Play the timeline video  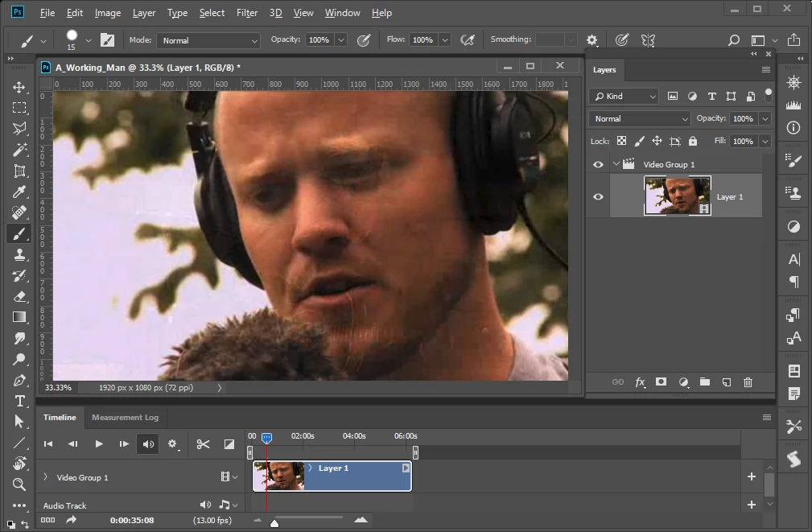coord(98,444)
